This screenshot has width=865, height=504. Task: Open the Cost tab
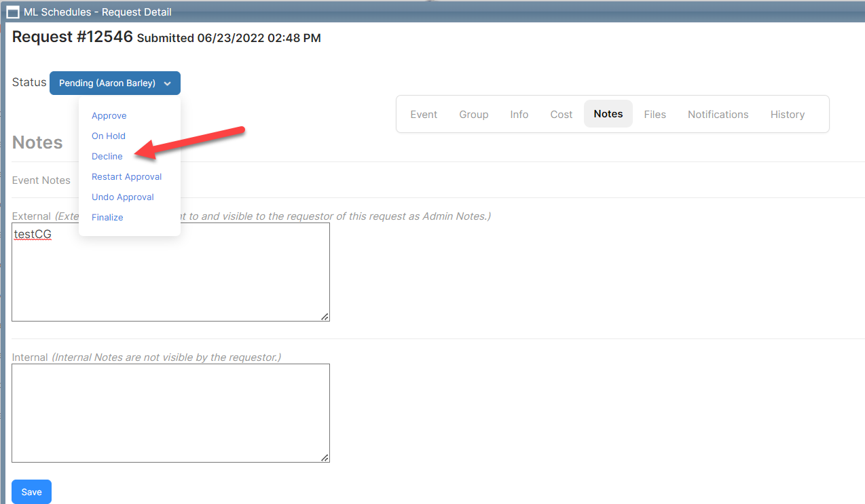point(562,114)
